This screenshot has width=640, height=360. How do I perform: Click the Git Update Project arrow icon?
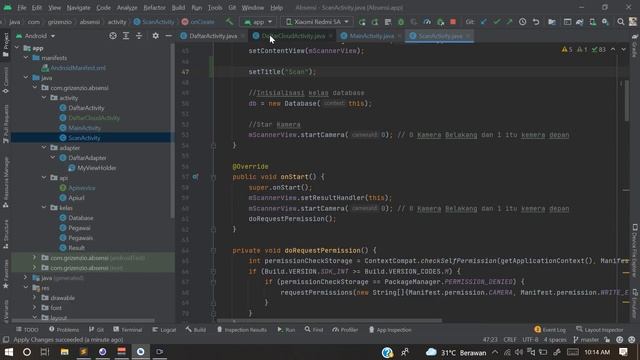coord(484,22)
